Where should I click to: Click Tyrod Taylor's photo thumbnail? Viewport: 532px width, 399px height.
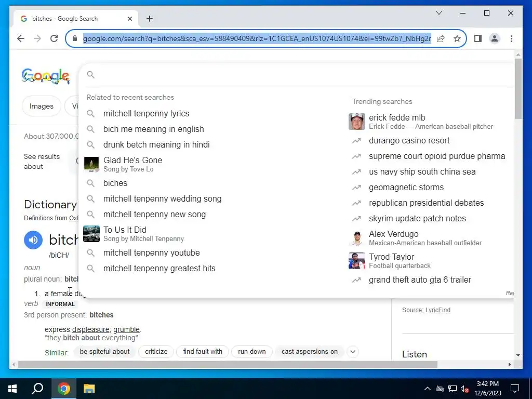point(356,261)
